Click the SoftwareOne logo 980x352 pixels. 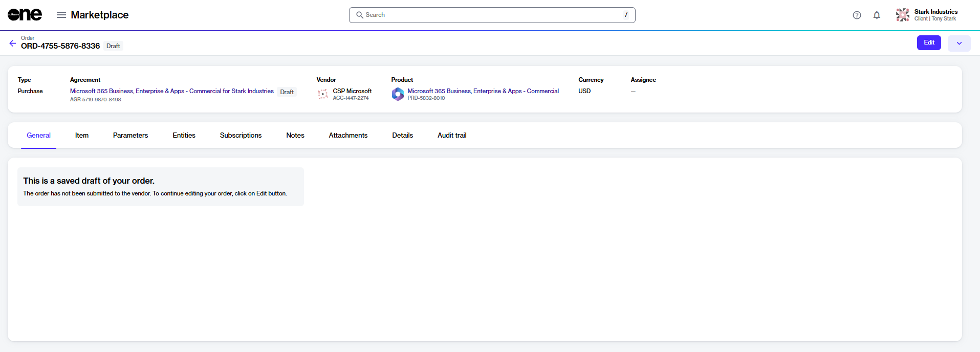tap(25, 15)
